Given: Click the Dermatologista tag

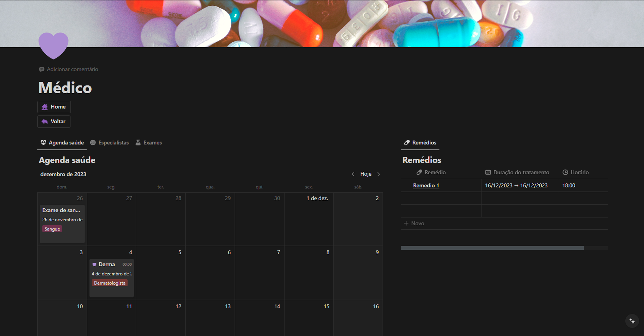Looking at the screenshot, I should coord(110,283).
